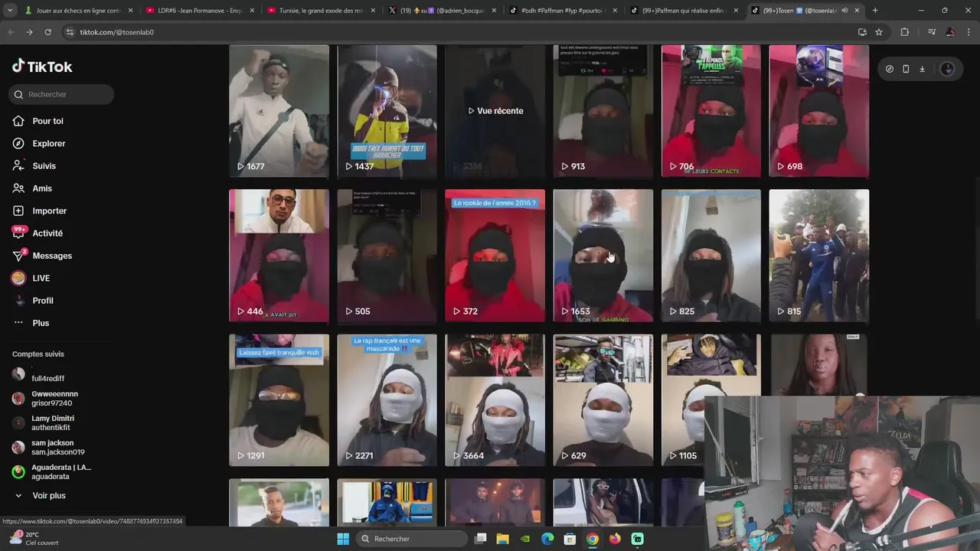Open File Explorer from taskbar
The width and height of the screenshot is (980, 551).
[x=502, y=539]
